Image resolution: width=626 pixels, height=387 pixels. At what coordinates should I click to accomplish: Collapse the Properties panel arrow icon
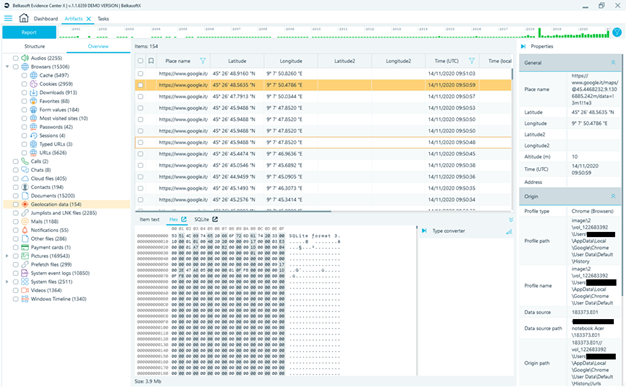pyautogui.click(x=523, y=46)
